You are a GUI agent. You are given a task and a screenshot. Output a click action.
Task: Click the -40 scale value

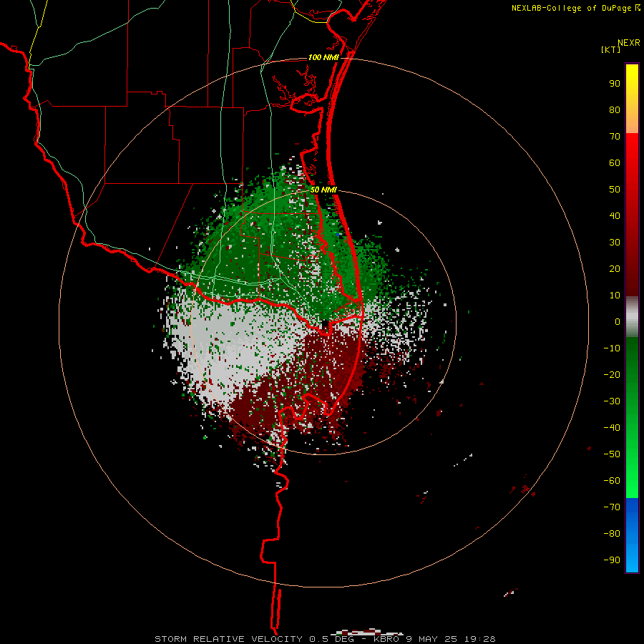click(612, 428)
